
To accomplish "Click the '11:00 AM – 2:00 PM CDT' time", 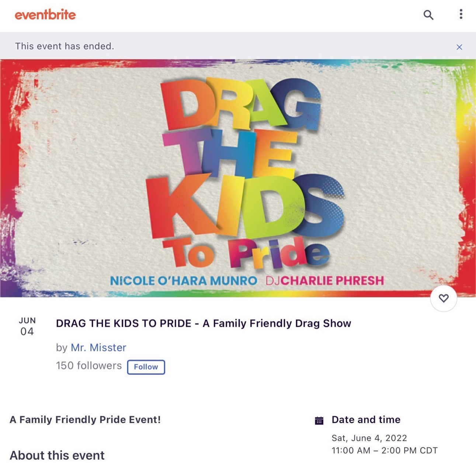I will pyautogui.click(x=385, y=451).
